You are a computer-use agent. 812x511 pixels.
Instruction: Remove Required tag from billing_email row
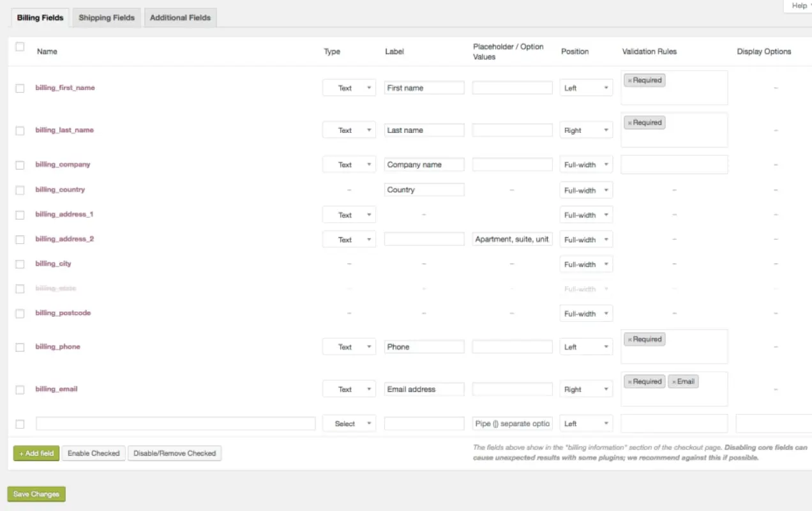(629, 381)
